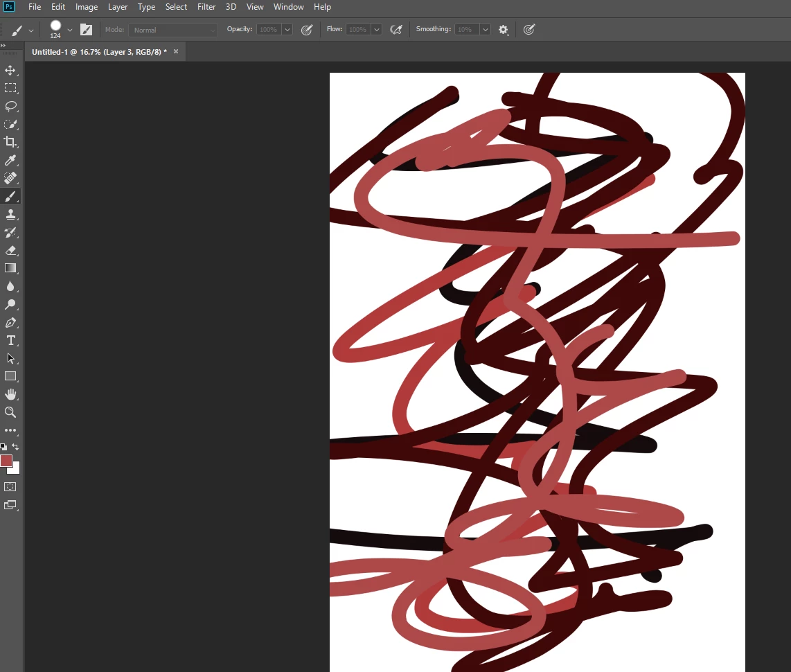
Task: Expand the Smoothing slider dropdown
Action: (486, 30)
